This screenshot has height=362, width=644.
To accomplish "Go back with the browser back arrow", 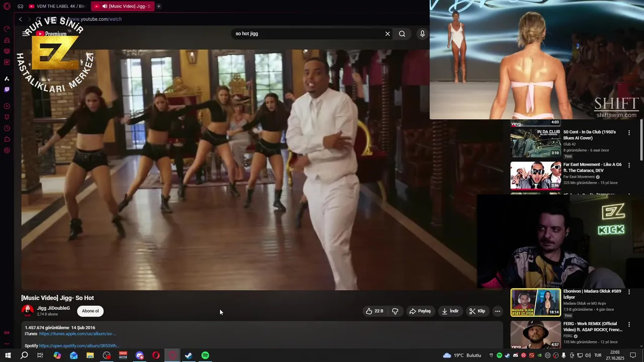I will 20,19.
